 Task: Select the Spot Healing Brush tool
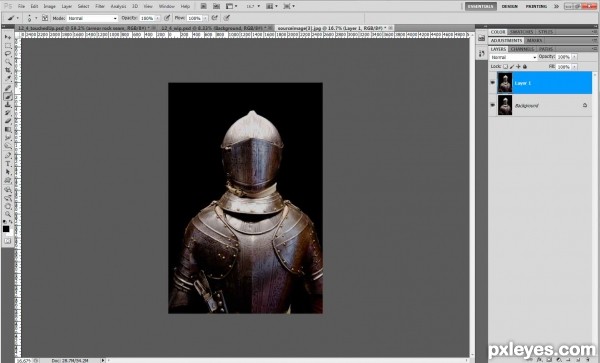(8, 88)
